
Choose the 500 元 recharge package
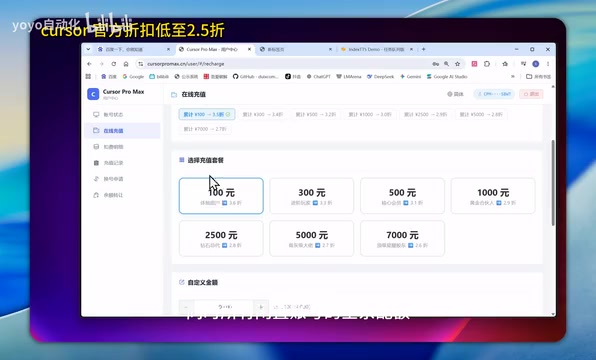click(403, 196)
